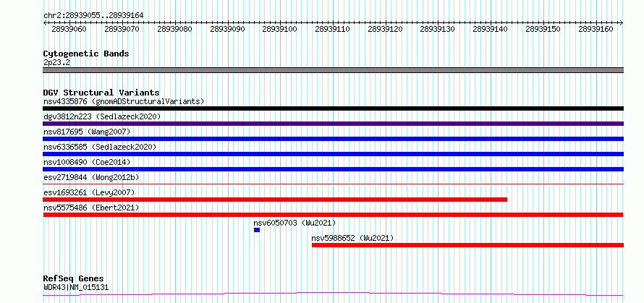Click the WDR43|NM_015131 gene label
This screenshot has height=303, width=644.
point(76,287)
